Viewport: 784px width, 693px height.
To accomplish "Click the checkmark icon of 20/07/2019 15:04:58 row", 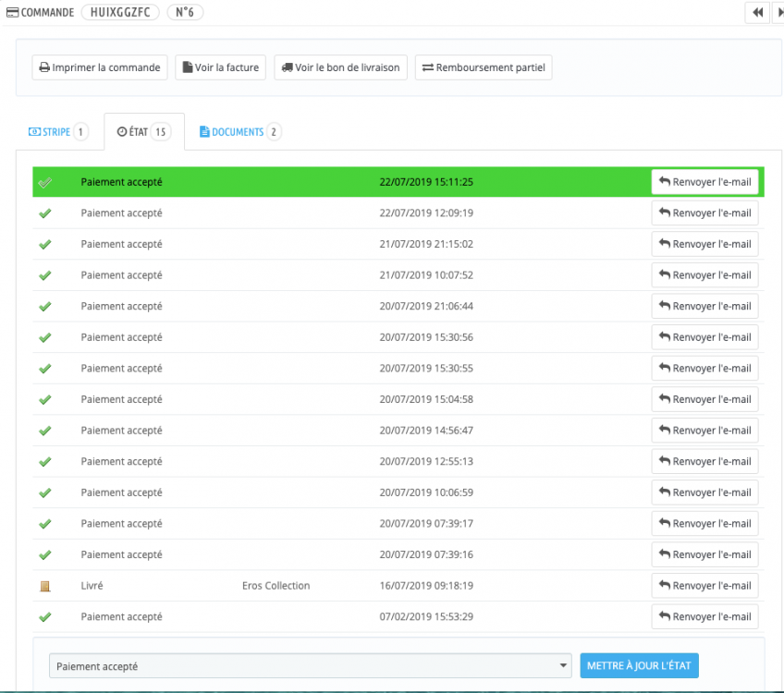I will [45, 400].
